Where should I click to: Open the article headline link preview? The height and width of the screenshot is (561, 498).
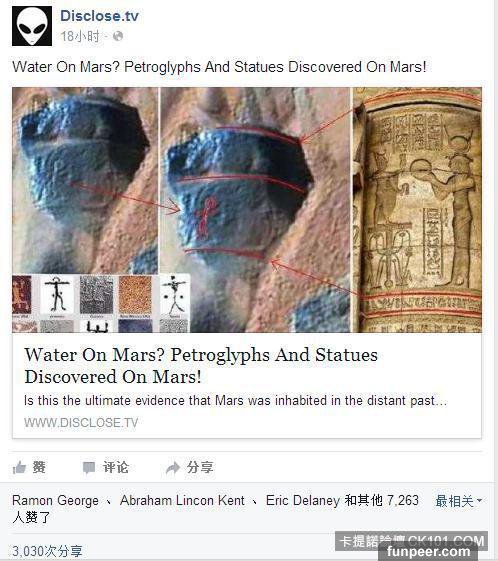tap(201, 366)
